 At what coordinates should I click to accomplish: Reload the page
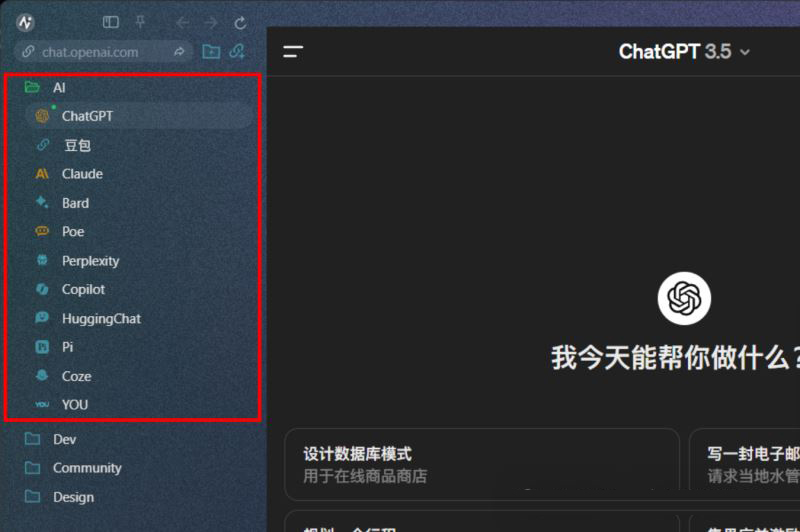(x=240, y=23)
